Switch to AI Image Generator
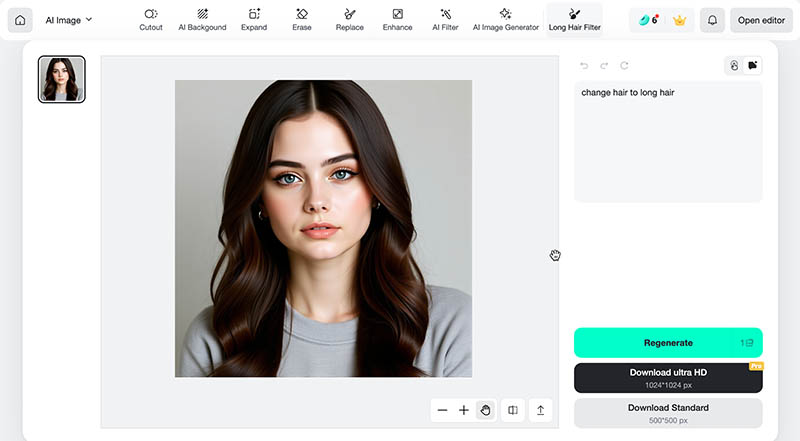Viewport: 800px width, 441px height. pyautogui.click(x=505, y=19)
